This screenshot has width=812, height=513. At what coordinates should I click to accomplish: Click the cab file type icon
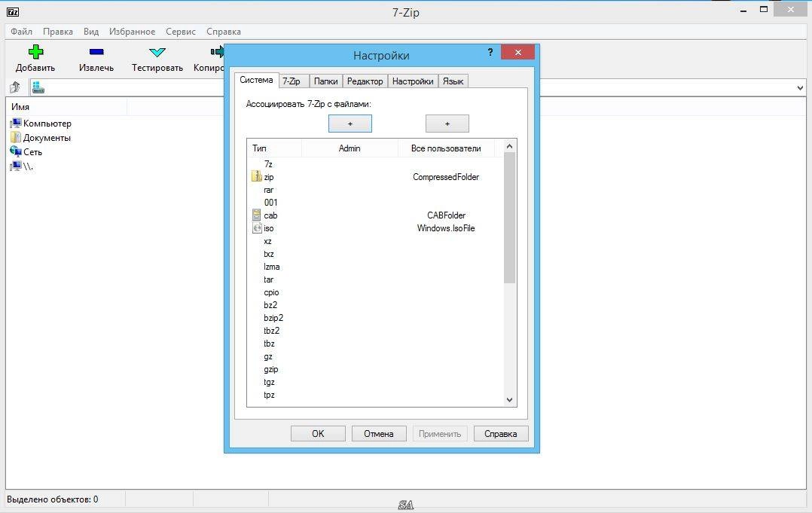tap(256, 215)
